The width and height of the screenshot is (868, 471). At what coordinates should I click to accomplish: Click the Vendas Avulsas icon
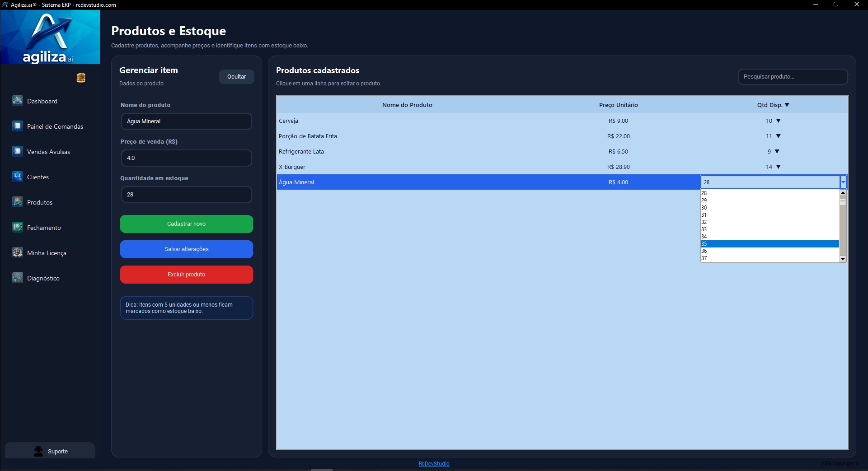(x=18, y=151)
